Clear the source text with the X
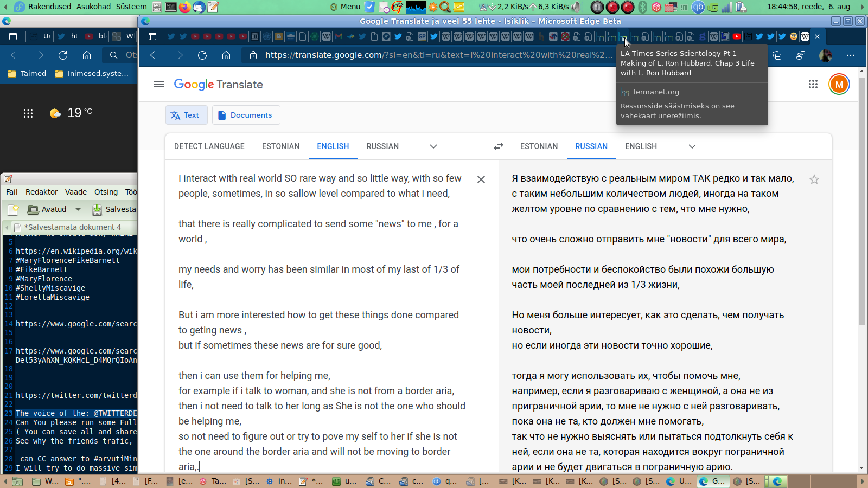The height and width of the screenshot is (488, 868). tap(481, 179)
